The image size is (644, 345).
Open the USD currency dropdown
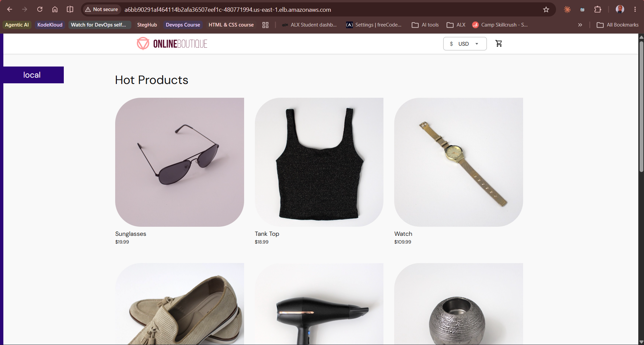pyautogui.click(x=465, y=44)
